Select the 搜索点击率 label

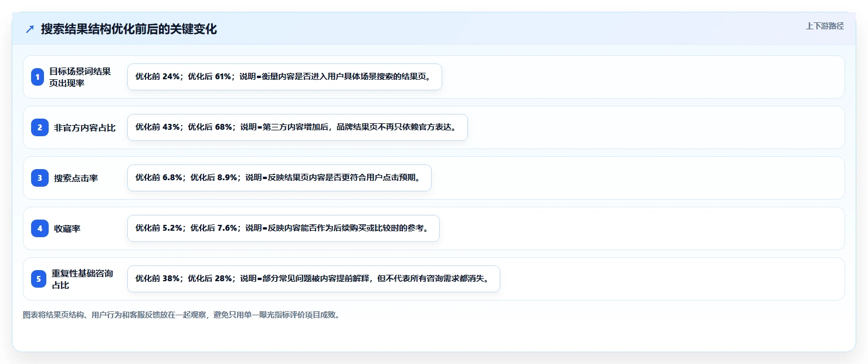(x=76, y=178)
